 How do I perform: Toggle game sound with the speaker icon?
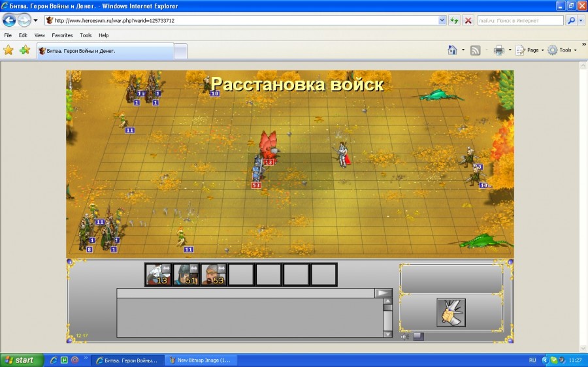[x=405, y=337]
